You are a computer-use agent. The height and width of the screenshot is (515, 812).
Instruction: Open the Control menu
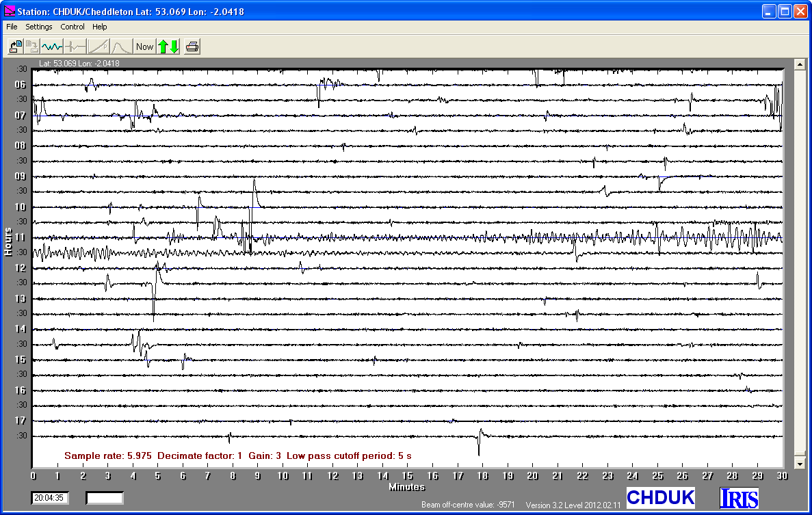tap(73, 27)
